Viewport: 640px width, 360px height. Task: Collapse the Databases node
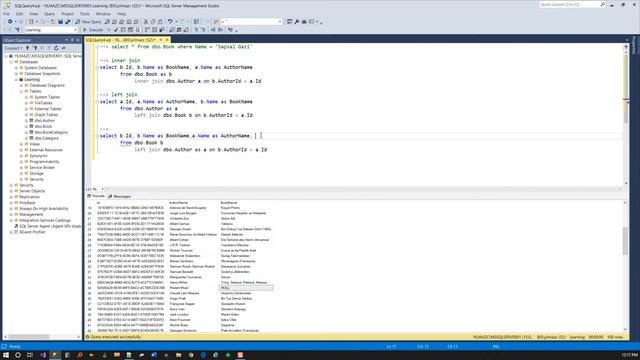pos(11,62)
